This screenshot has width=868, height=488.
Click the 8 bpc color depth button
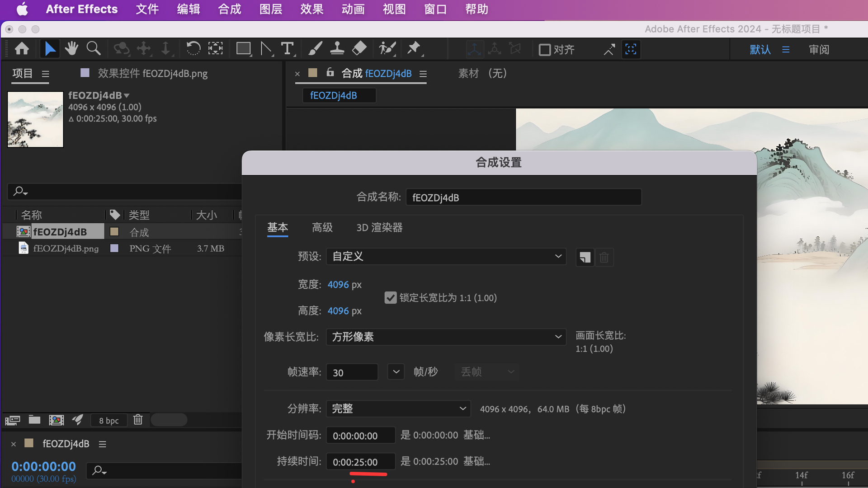point(108,420)
